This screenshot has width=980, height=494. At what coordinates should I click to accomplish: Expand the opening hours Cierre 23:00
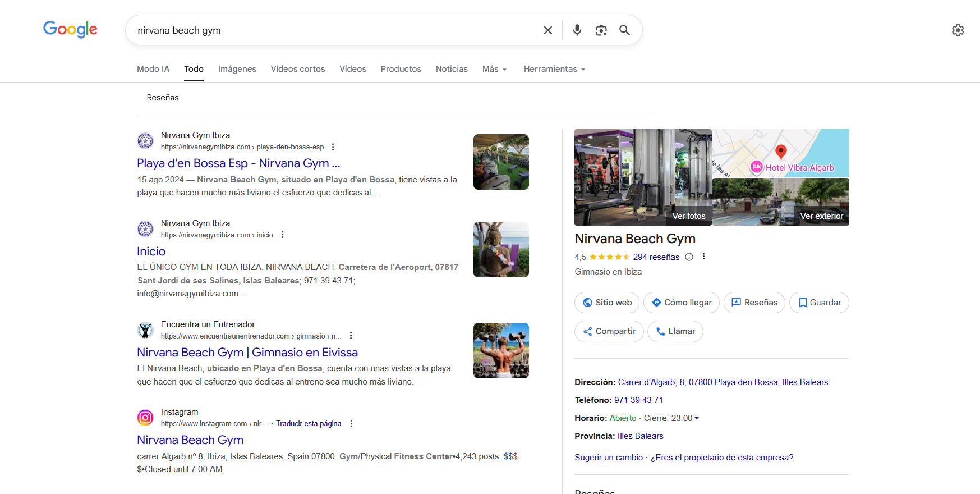tap(671, 418)
